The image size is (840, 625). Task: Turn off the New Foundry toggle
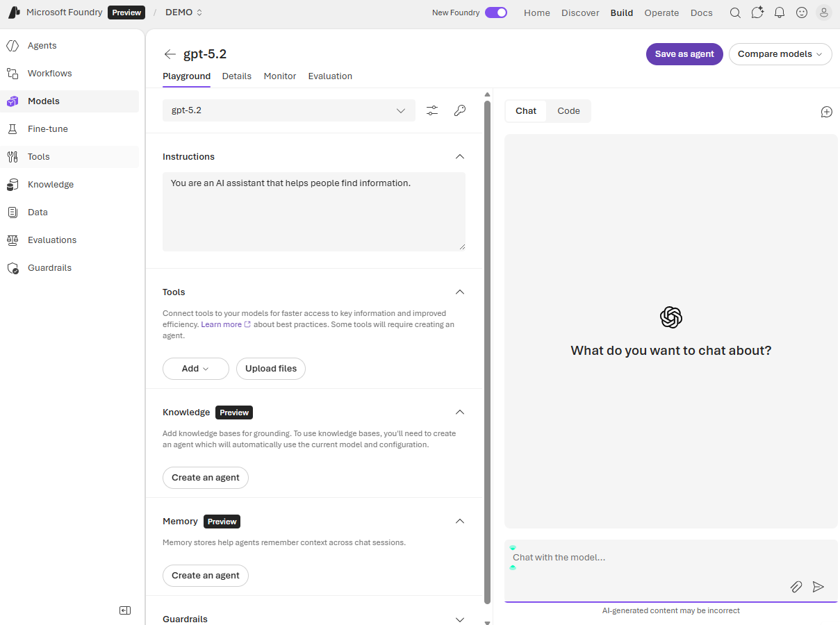click(x=496, y=12)
